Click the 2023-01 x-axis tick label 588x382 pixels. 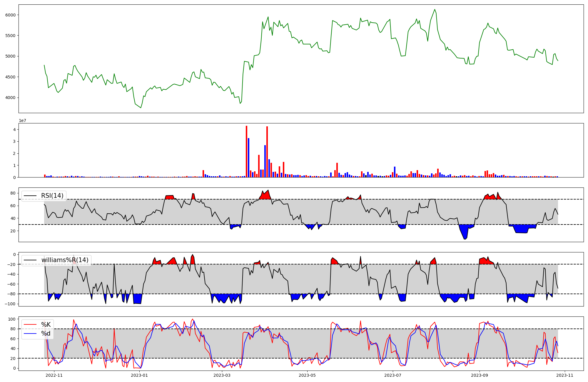tap(139, 375)
